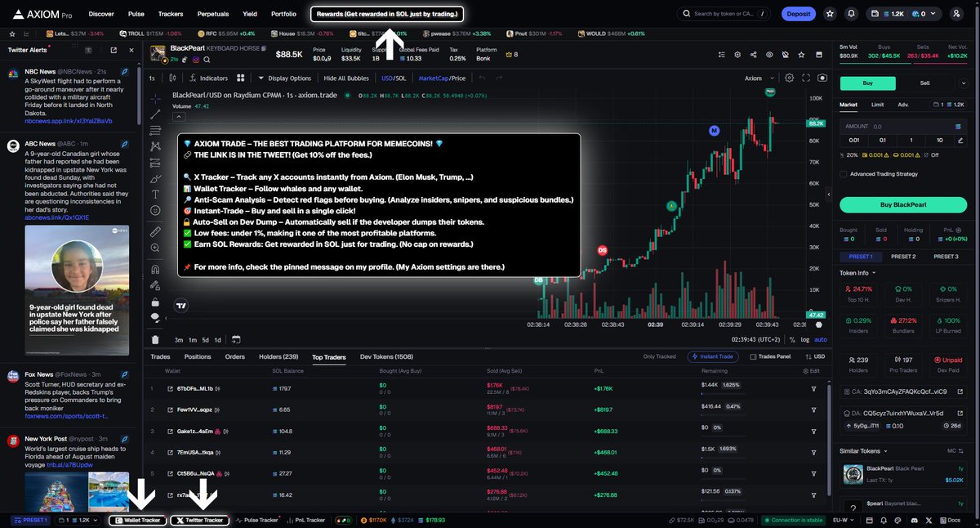Screen dimensions: 980x528
Task: Click the share icon in the token header
Action: (753, 54)
